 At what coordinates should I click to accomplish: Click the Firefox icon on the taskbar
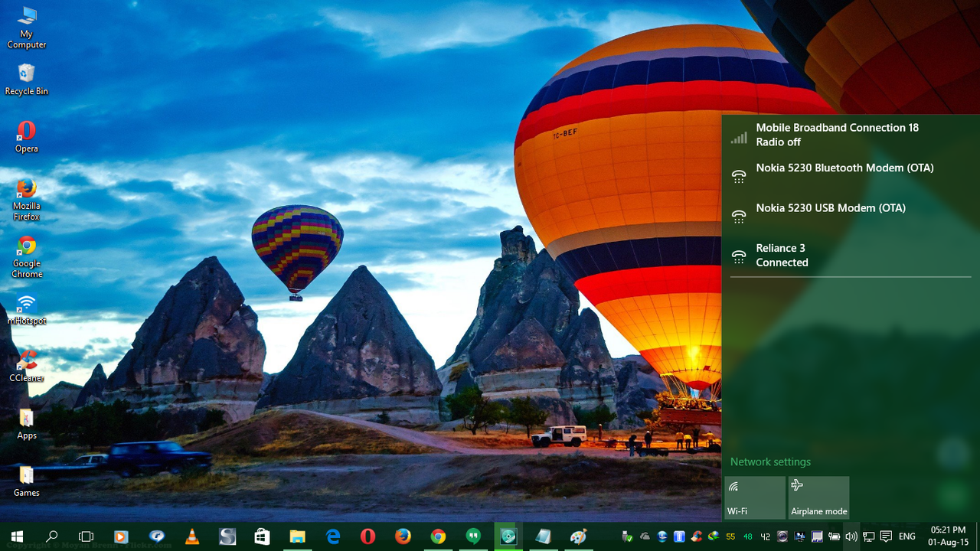(403, 536)
